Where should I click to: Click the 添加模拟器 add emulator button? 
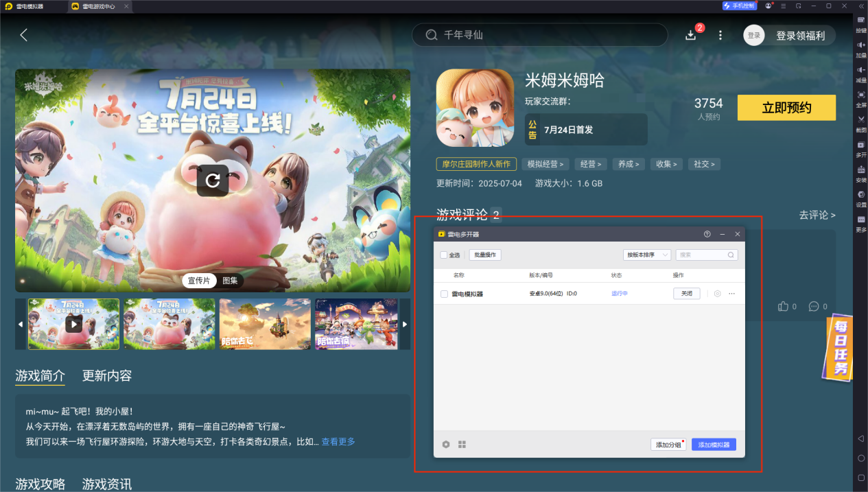(714, 445)
